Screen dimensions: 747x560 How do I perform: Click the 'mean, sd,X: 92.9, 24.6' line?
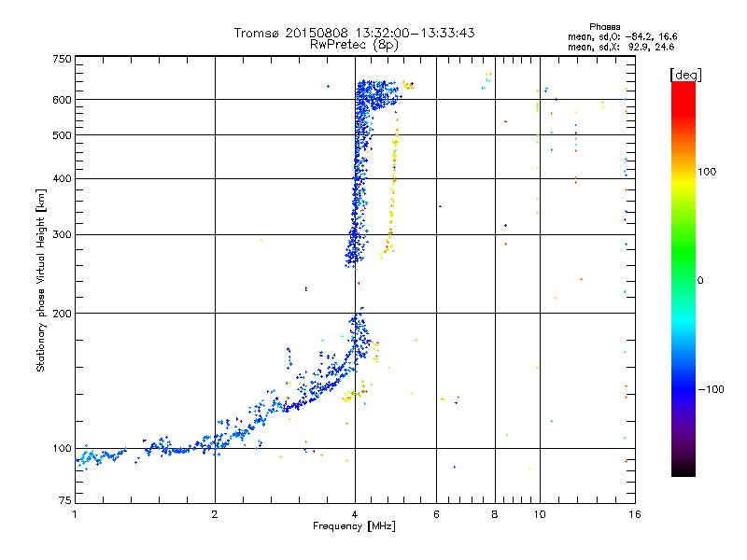point(621,47)
